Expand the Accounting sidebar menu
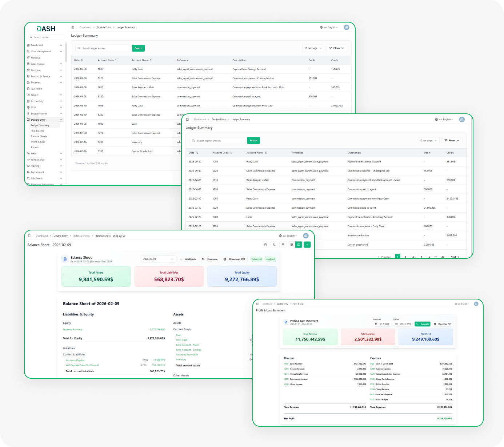 pos(44,101)
